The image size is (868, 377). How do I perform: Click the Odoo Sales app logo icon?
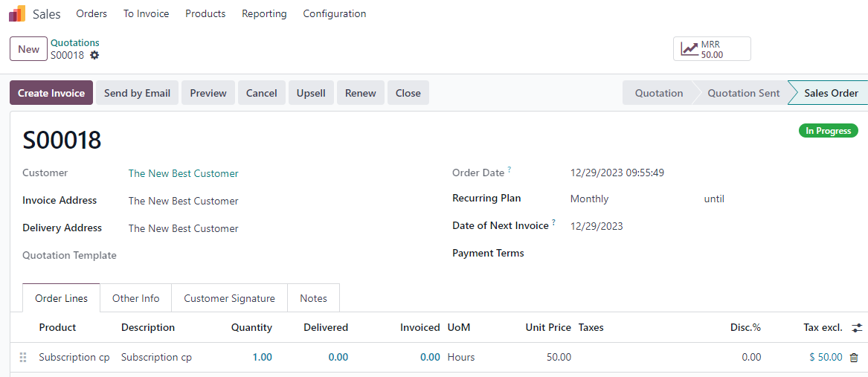[x=17, y=14]
